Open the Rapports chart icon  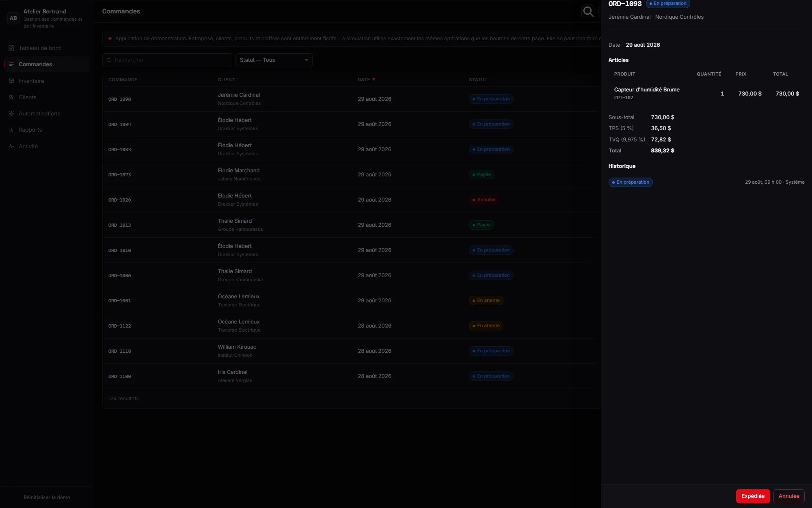coord(11,130)
